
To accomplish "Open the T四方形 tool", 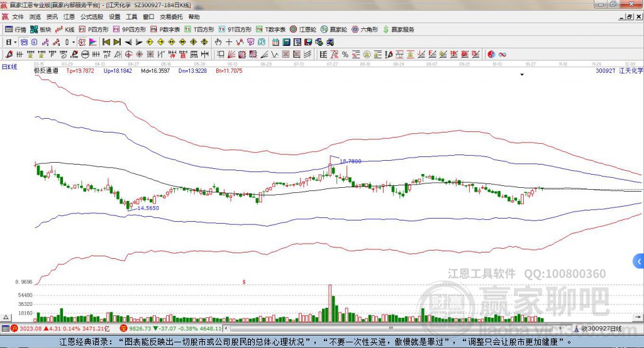I will coord(199,30).
